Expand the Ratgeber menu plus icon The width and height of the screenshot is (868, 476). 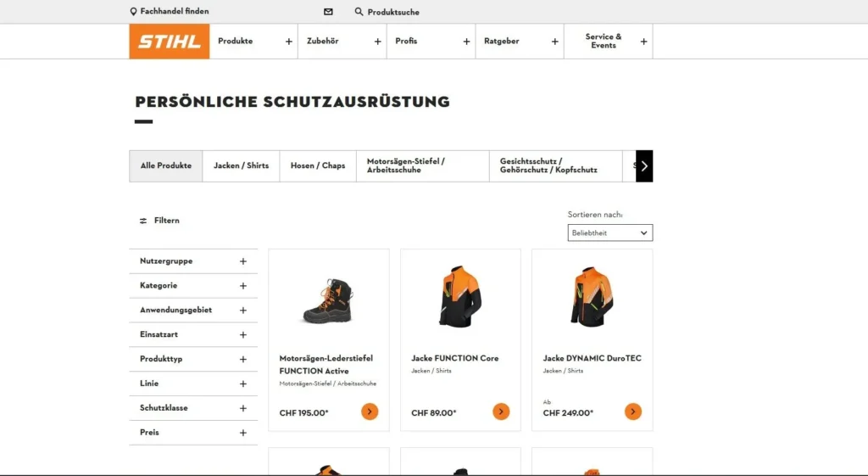tap(554, 42)
